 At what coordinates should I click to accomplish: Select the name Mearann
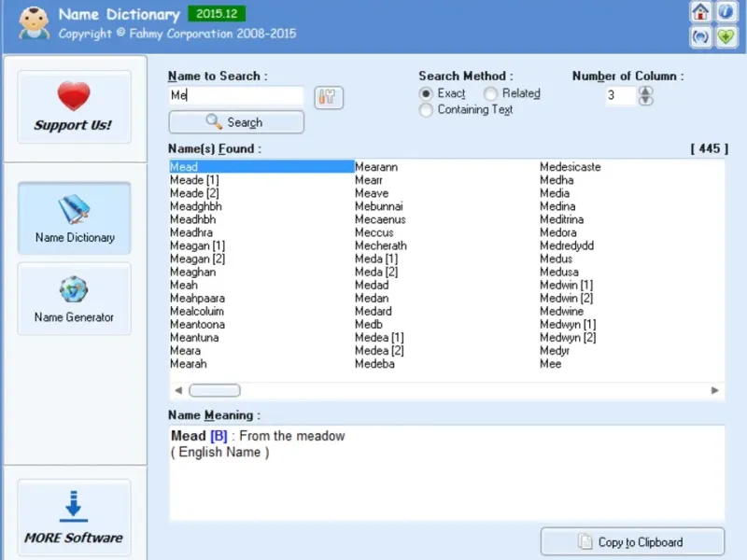[x=376, y=167]
